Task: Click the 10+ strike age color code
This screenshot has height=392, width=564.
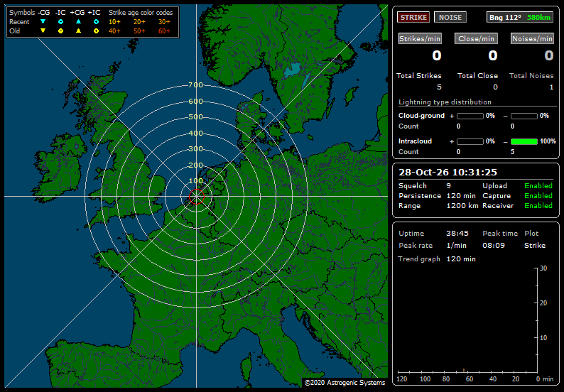Action: (115, 21)
